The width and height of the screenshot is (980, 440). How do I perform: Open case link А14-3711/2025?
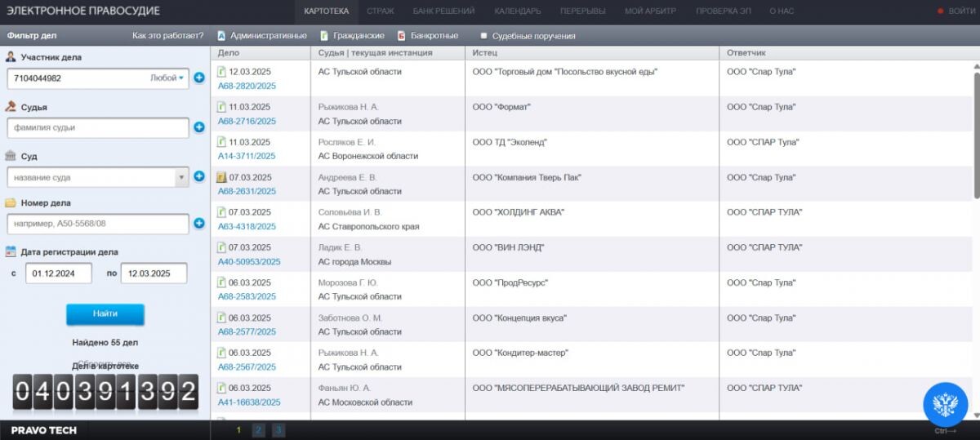coord(247,156)
